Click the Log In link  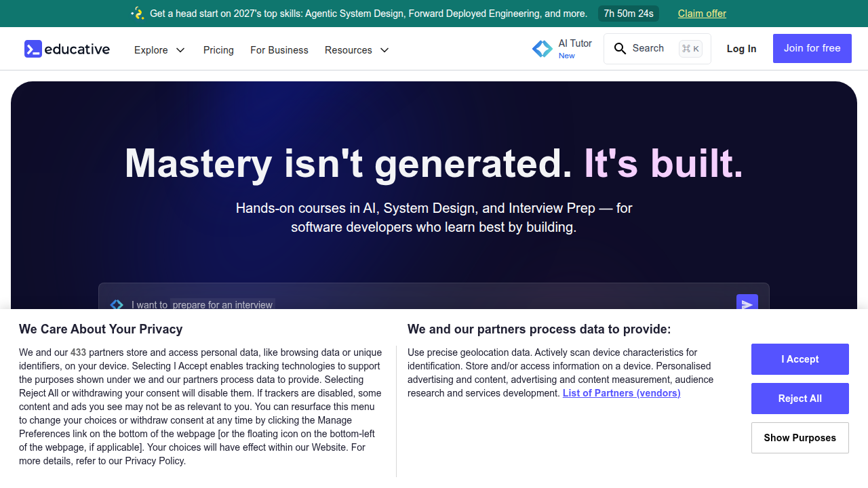pos(742,49)
